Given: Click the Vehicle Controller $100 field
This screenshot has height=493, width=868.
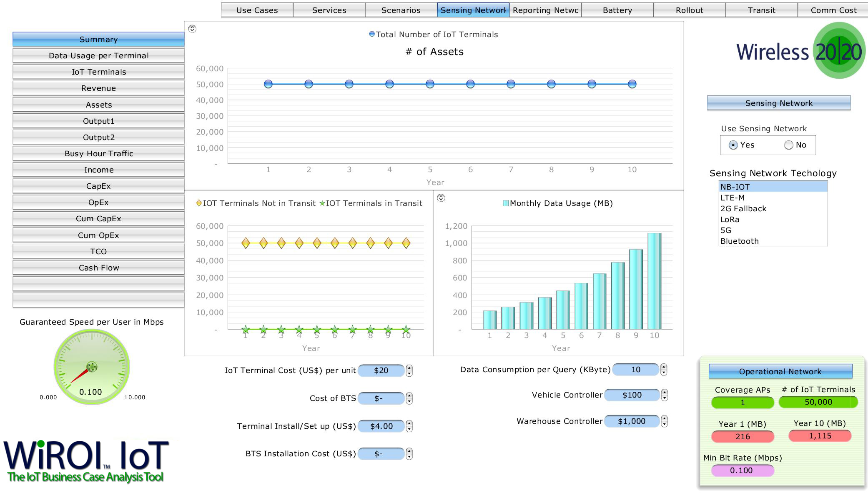Looking at the screenshot, I should tap(632, 395).
